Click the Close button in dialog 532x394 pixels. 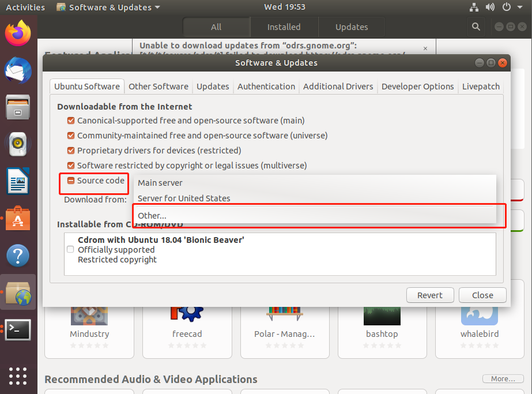tap(482, 295)
